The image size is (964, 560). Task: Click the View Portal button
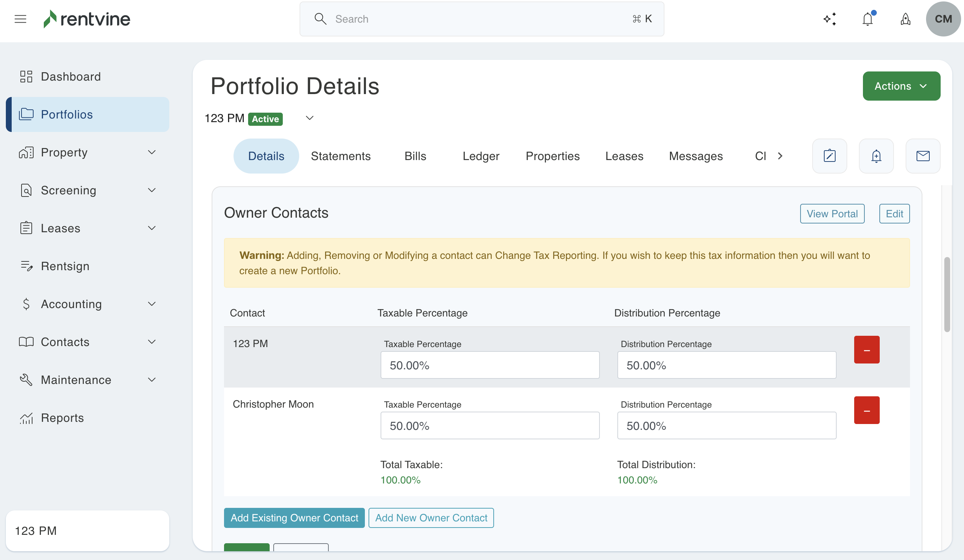(832, 214)
